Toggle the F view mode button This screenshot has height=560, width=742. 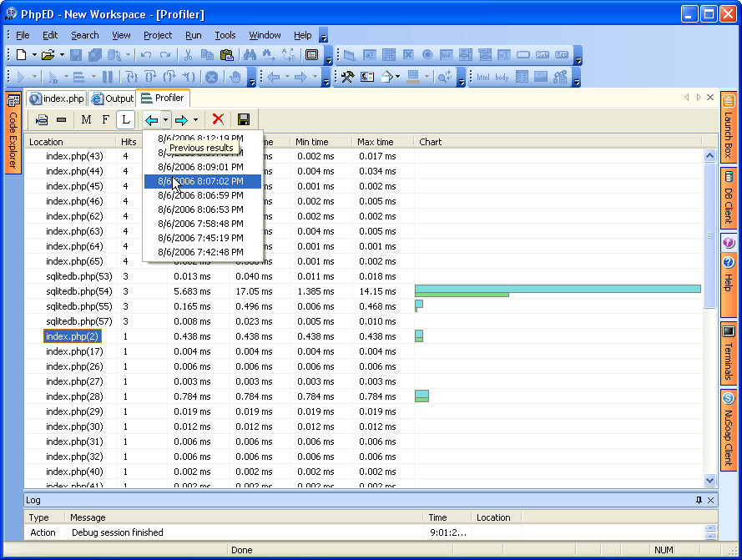[105, 120]
